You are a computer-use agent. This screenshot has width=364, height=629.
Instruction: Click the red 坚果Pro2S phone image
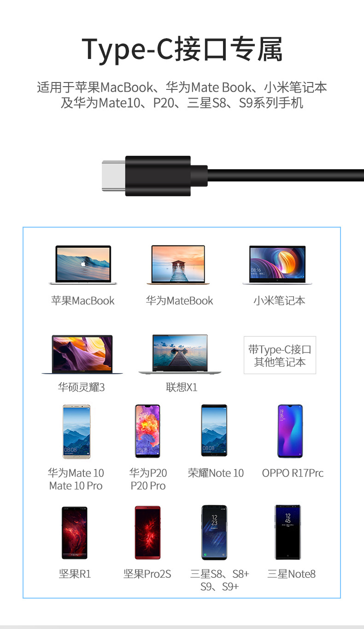tap(148, 533)
